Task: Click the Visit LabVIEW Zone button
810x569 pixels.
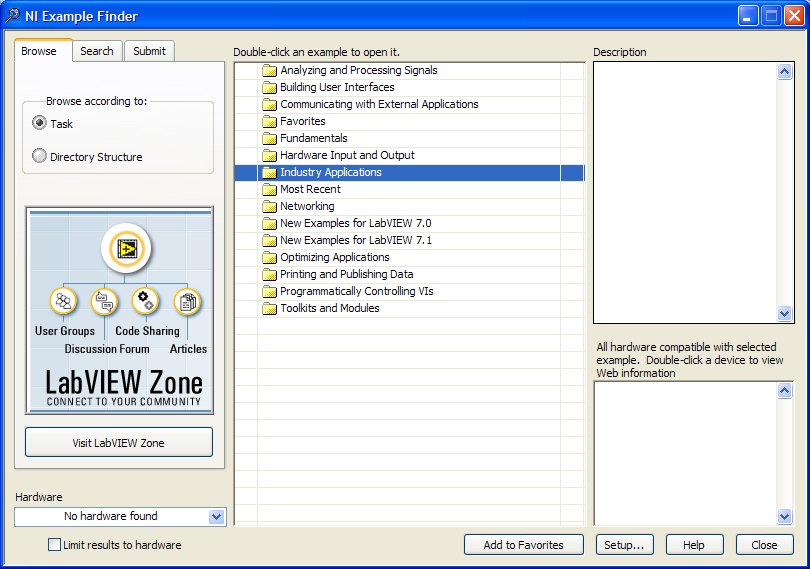Action: pos(118,442)
